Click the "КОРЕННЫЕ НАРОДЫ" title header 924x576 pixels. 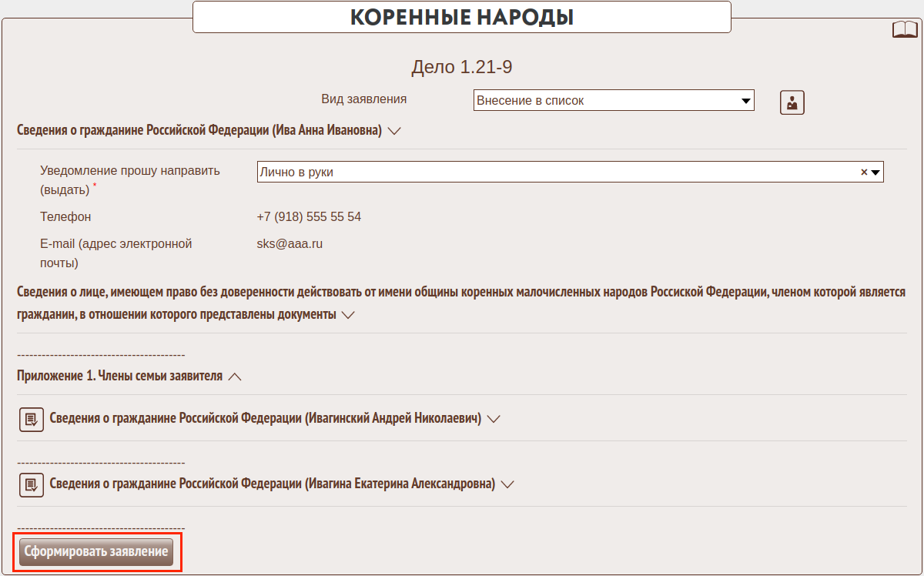click(461, 17)
